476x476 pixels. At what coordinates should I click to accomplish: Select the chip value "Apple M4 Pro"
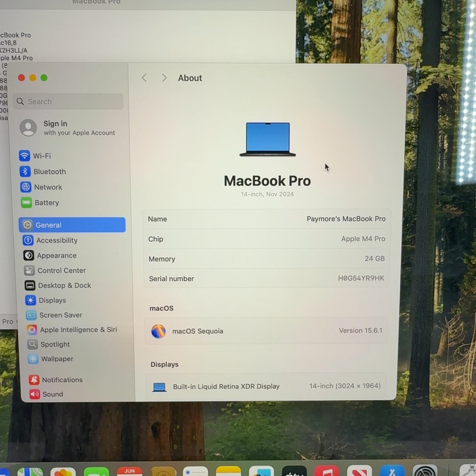tap(363, 239)
